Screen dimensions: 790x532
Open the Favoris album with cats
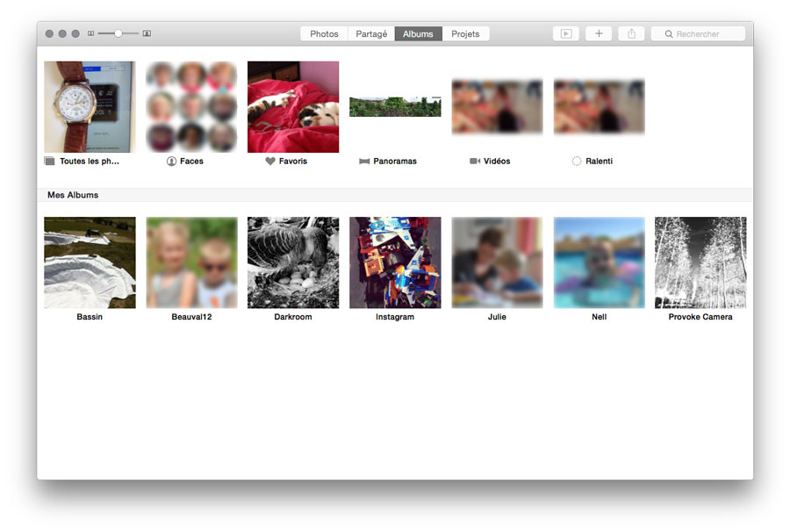click(293, 107)
